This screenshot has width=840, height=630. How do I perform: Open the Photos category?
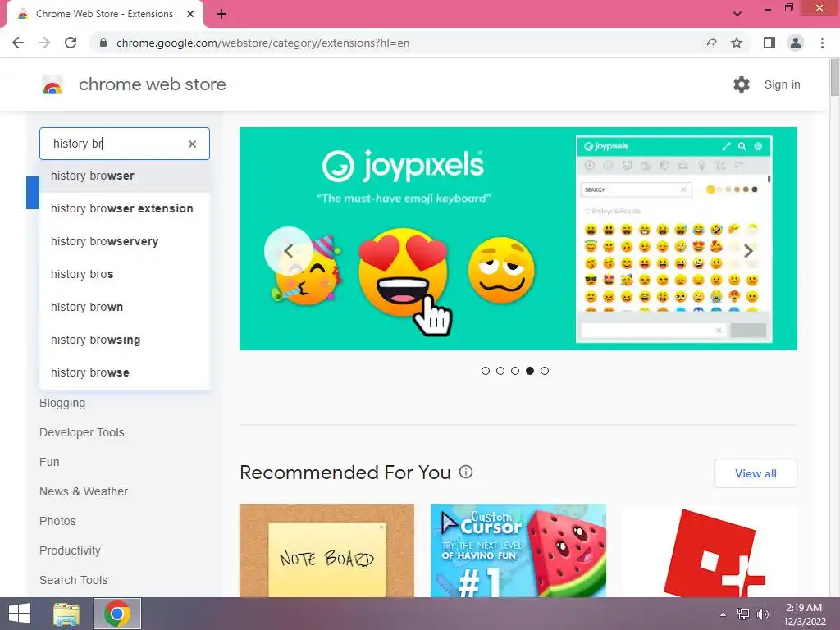[57, 521]
